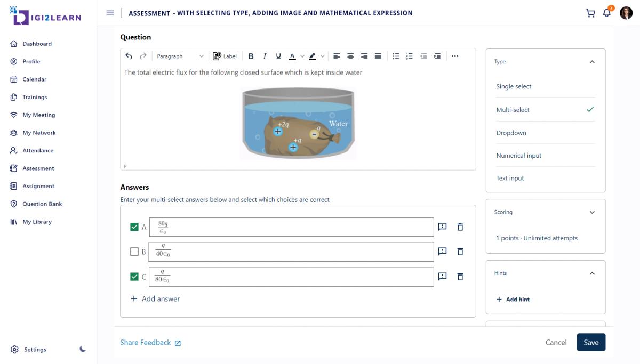The image size is (640, 364).
Task: Open user profile avatar
Action: coord(626,13)
